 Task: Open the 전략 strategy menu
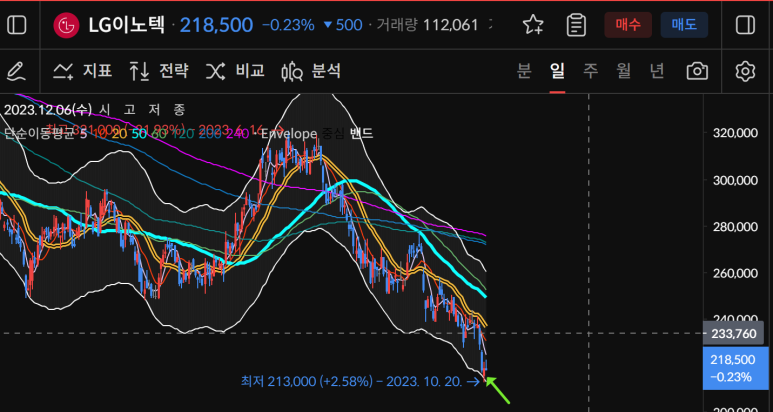[x=158, y=72]
